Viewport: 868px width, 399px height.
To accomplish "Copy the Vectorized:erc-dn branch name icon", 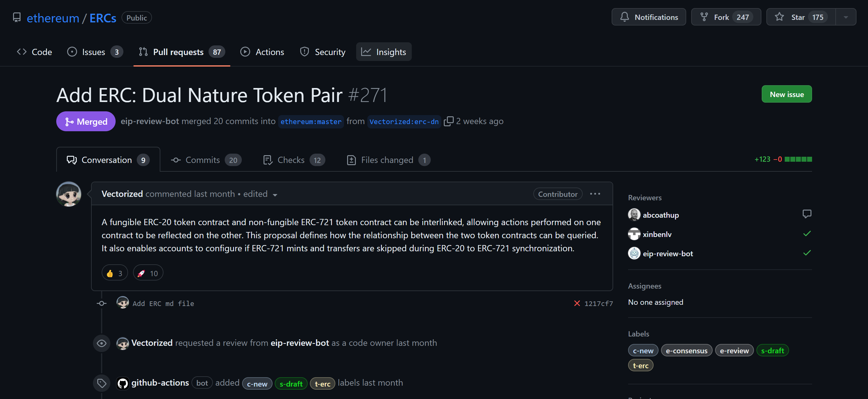I will pos(448,121).
